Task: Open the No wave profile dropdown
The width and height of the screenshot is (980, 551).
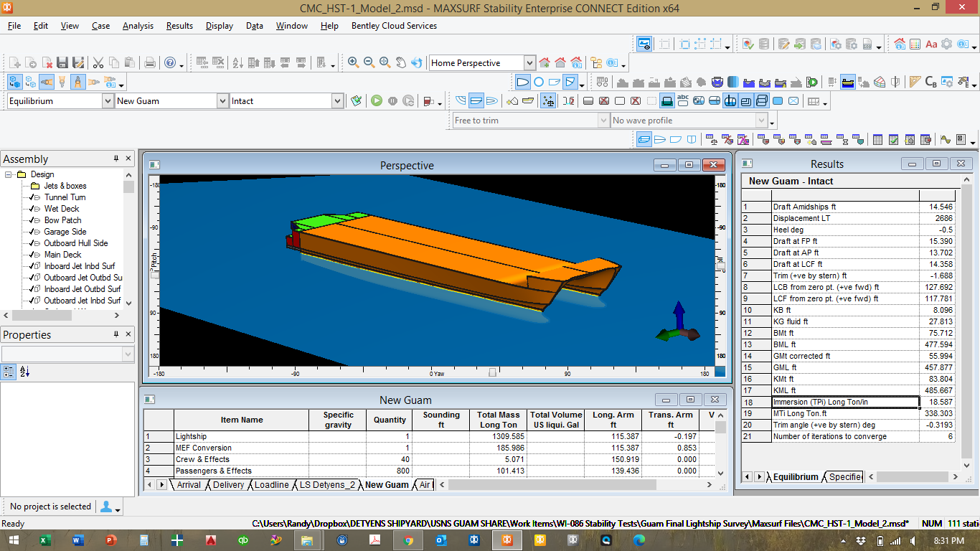Action: [762, 121]
